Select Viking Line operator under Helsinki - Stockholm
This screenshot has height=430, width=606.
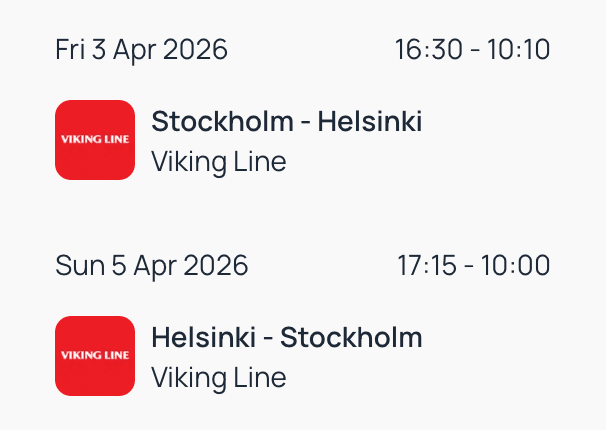pyautogui.click(x=218, y=377)
